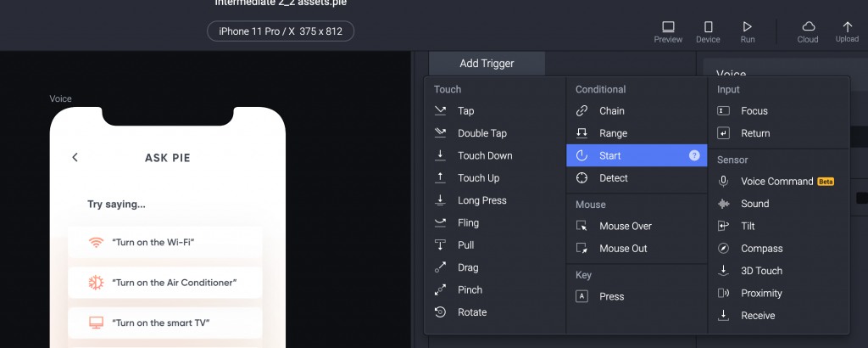Choose the 3D Touch sensor trigger

[761, 271]
